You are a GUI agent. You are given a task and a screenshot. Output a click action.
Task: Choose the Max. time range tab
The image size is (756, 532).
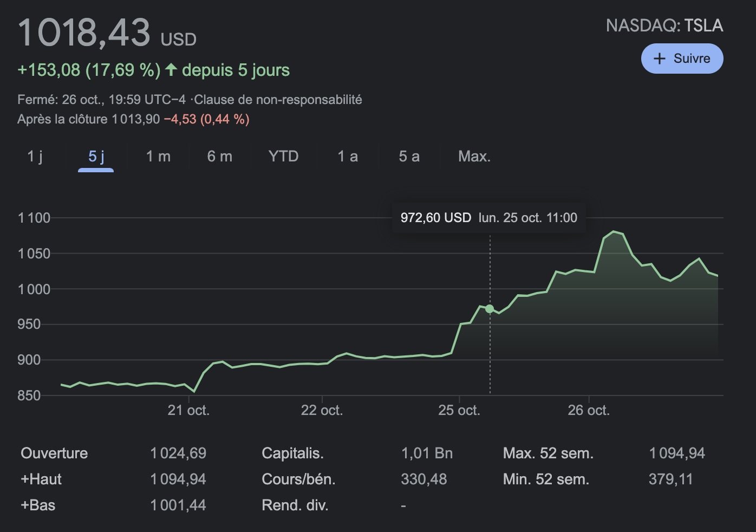coord(474,157)
